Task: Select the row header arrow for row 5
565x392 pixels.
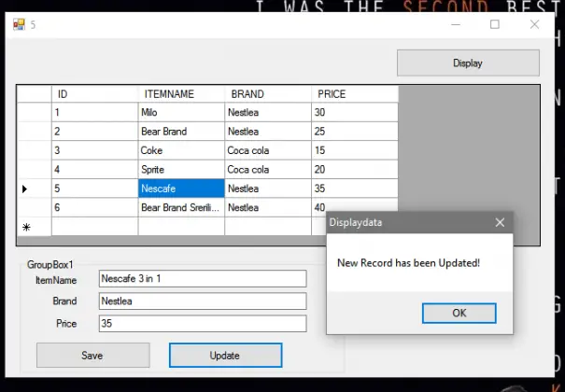Action: tap(35, 189)
